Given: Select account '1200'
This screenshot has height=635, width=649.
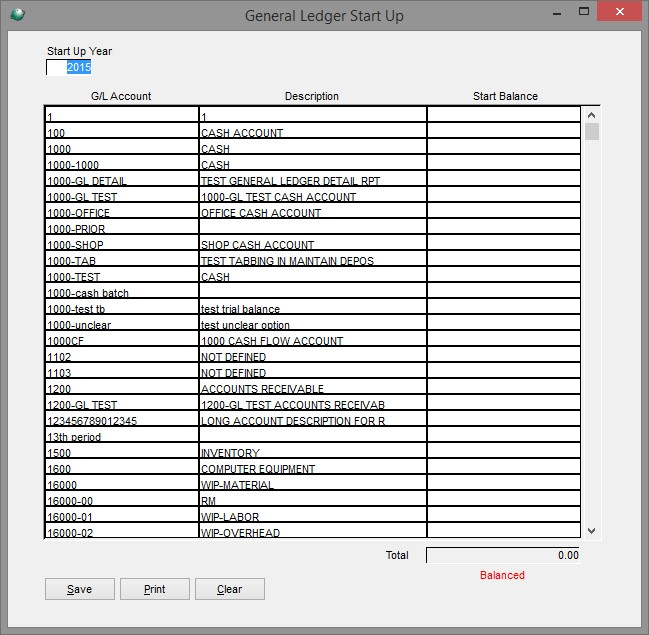Looking at the screenshot, I should 122,387.
